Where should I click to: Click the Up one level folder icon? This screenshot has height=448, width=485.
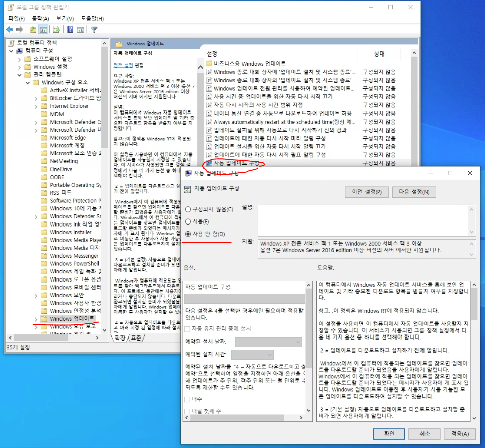(x=33, y=30)
